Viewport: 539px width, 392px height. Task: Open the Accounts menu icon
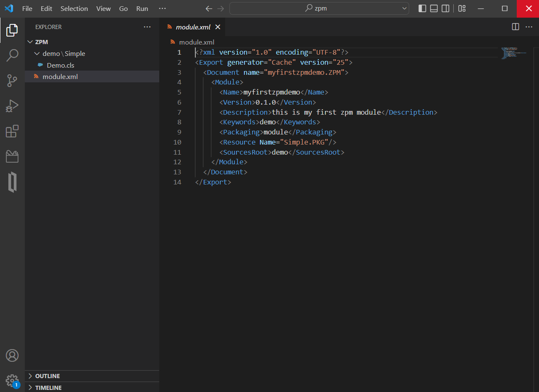point(12,355)
